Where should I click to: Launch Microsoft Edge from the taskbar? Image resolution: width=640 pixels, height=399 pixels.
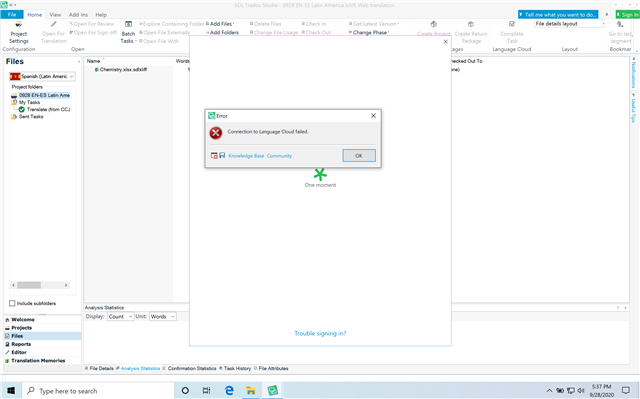pyautogui.click(x=229, y=390)
